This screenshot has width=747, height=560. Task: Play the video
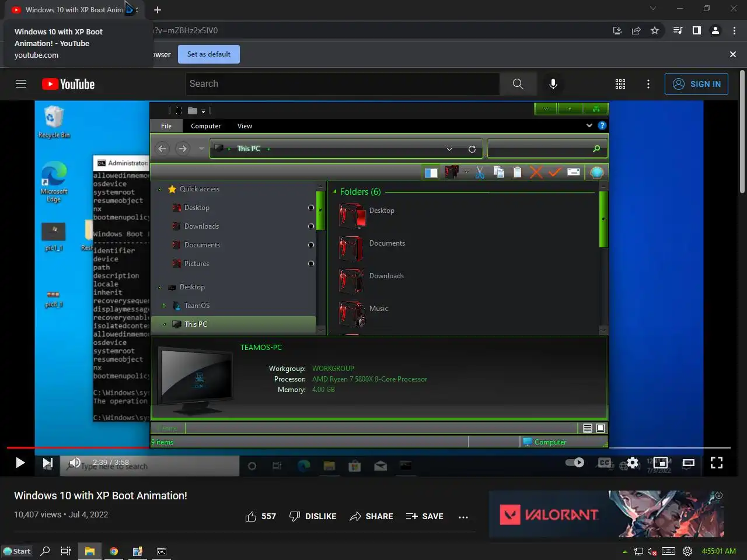[x=20, y=463]
